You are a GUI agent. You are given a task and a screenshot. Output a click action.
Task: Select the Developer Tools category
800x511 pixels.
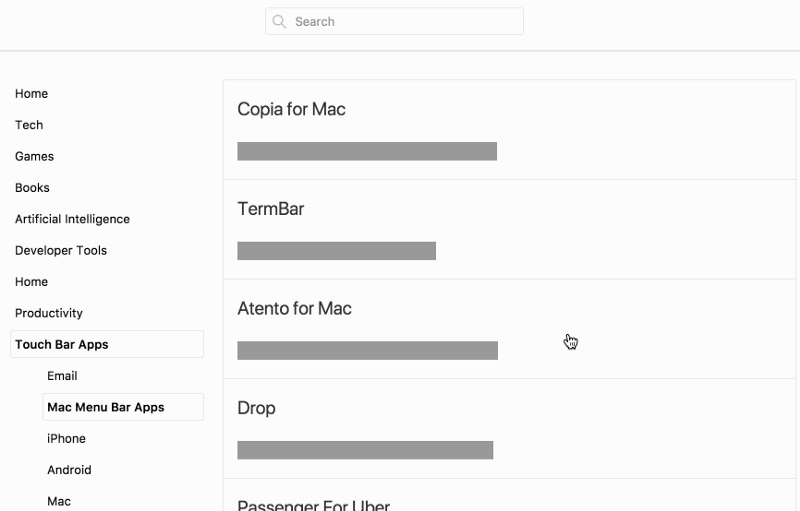(61, 250)
